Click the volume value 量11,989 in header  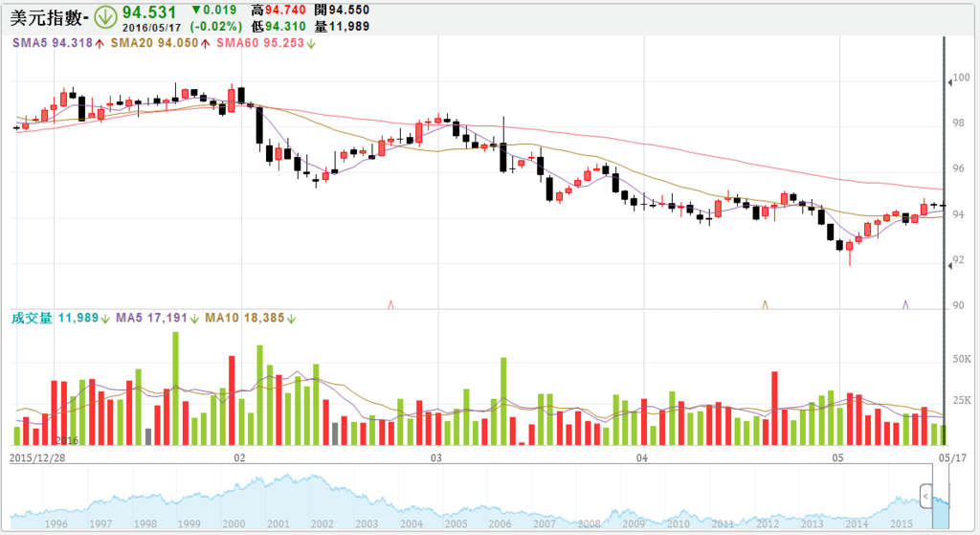[x=342, y=26]
